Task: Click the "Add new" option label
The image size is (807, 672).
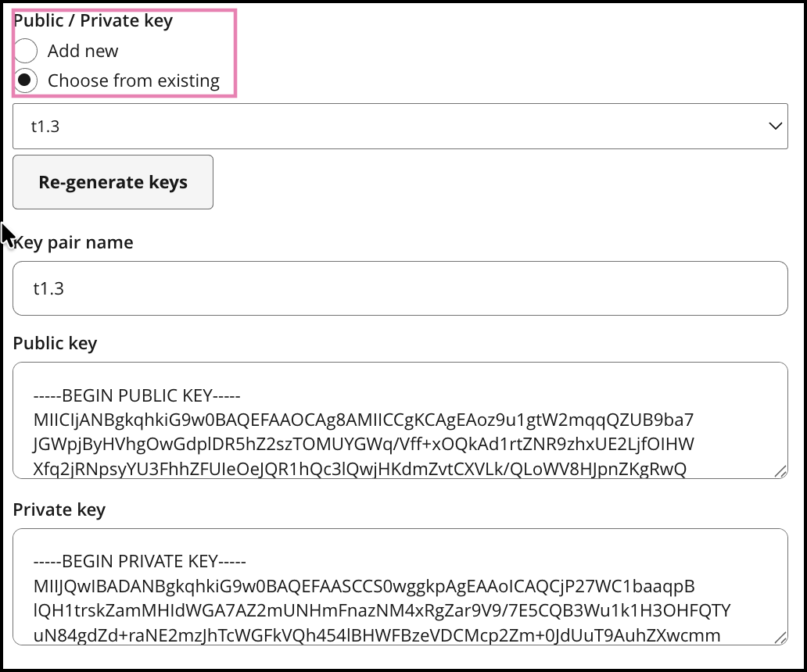Action: click(83, 52)
